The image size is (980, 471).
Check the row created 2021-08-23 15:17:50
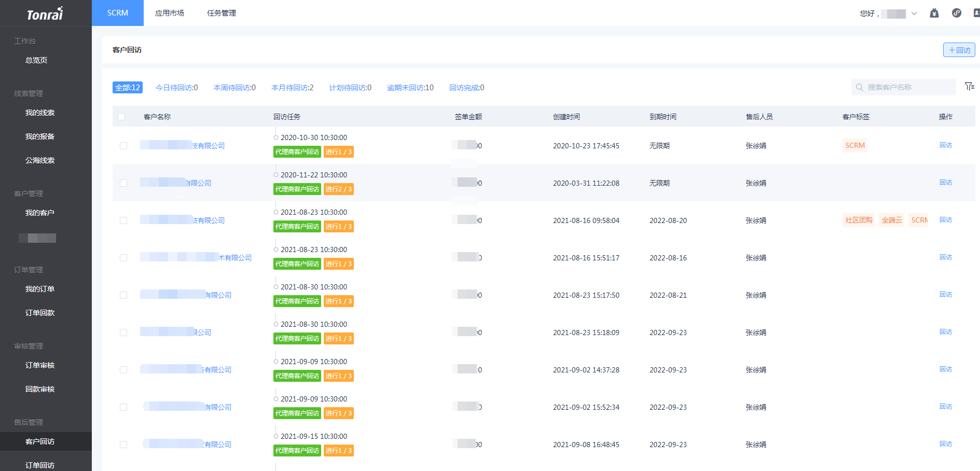[123, 295]
